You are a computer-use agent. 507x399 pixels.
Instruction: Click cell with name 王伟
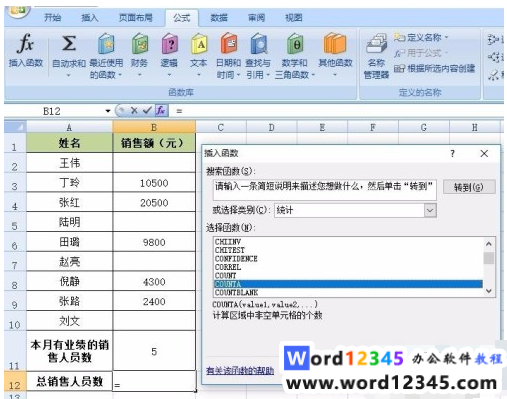(69, 163)
